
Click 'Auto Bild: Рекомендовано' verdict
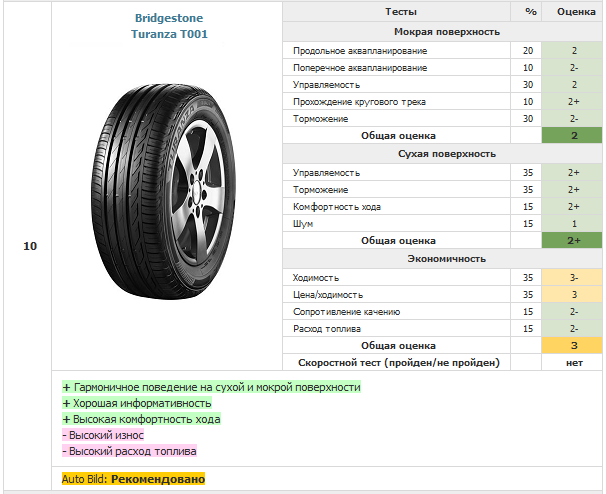tap(133, 479)
